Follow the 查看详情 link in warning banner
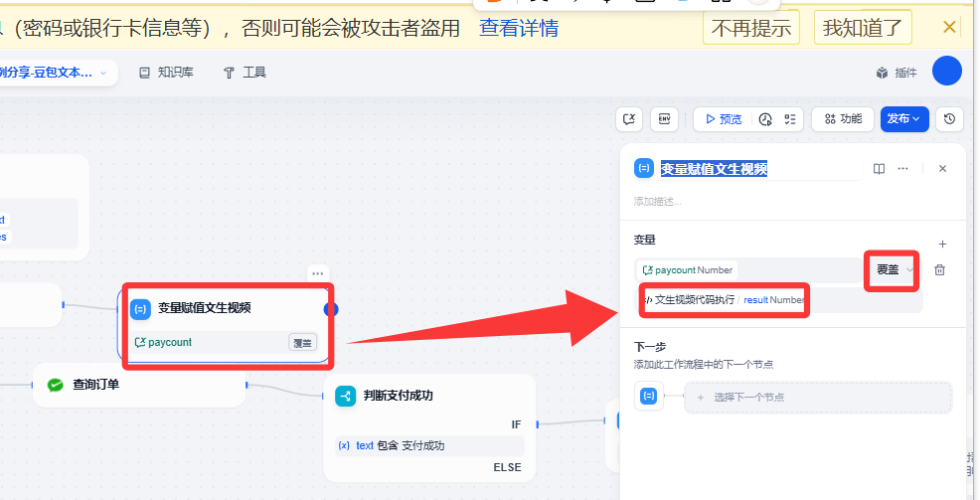980x500 pixels. pos(519,28)
